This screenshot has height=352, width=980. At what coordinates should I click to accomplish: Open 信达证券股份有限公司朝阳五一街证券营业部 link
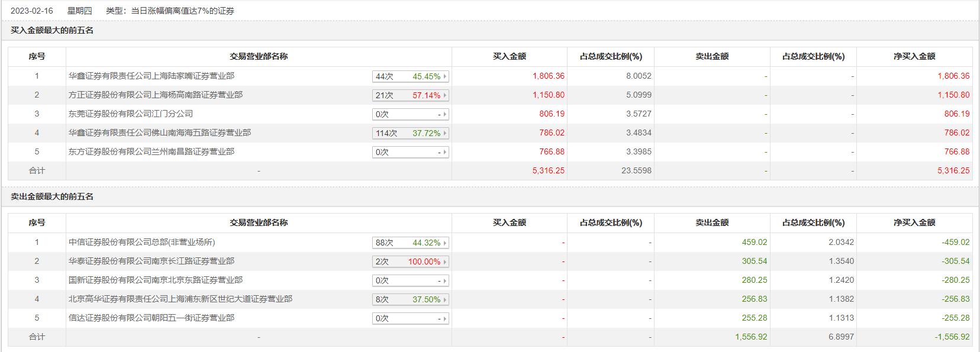pos(151,318)
